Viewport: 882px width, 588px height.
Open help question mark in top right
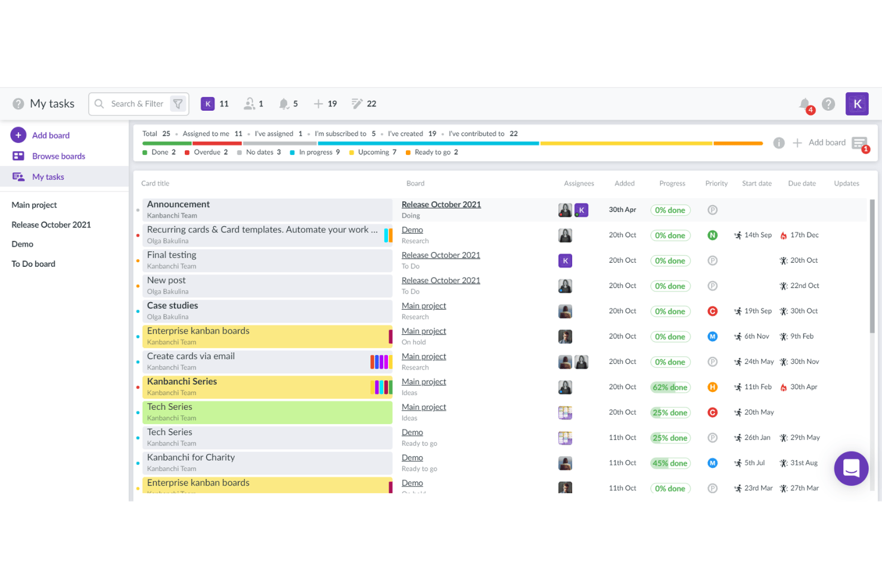point(828,104)
